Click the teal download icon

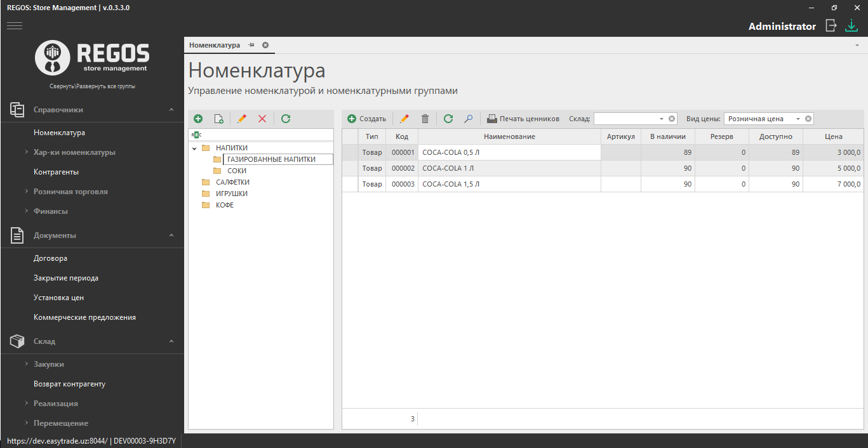point(851,26)
